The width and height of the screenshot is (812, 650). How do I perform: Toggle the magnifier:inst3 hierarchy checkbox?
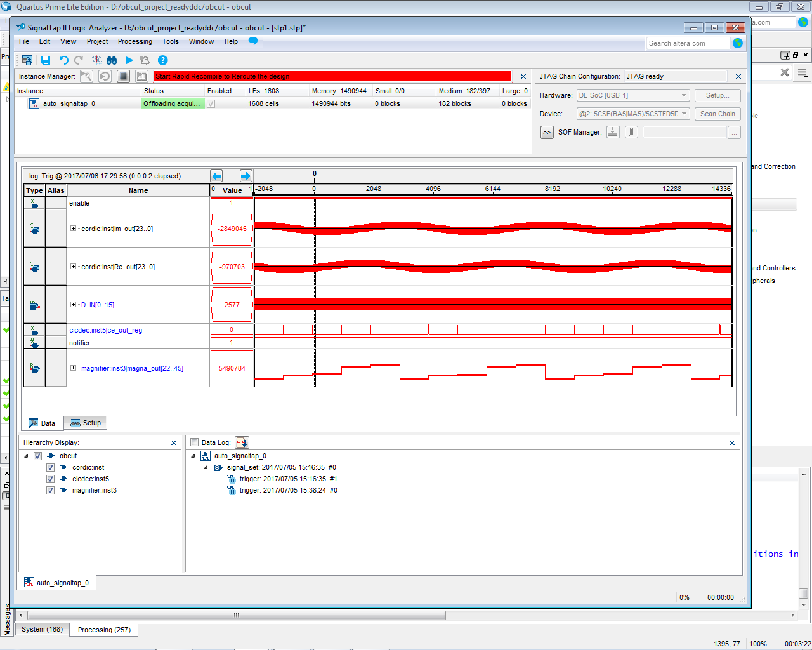50,491
